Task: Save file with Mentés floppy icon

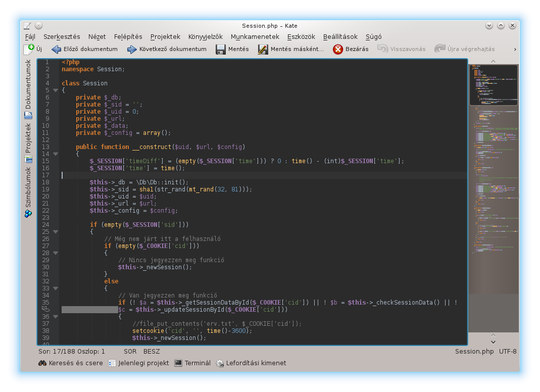Action: 220,50
